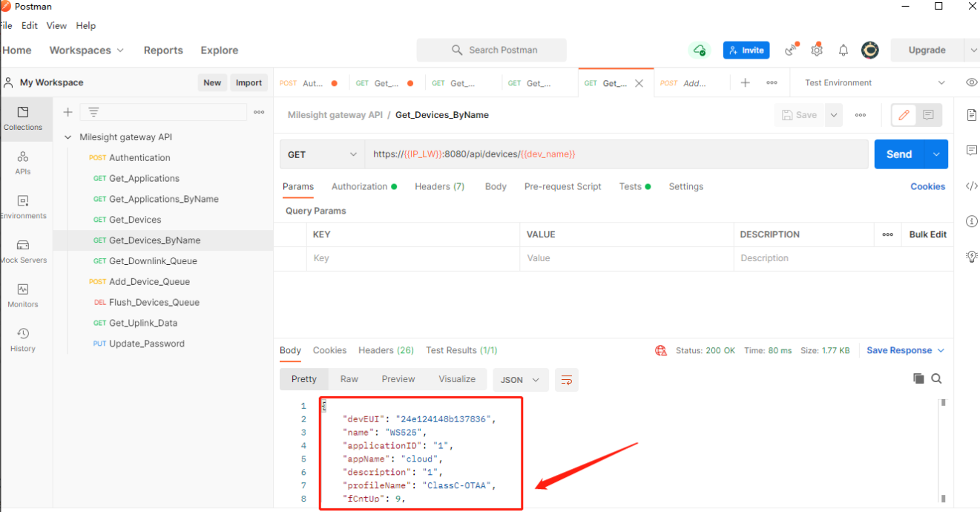Click the cloud sync status icon
Screen dimensions: 980x512
tap(699, 50)
